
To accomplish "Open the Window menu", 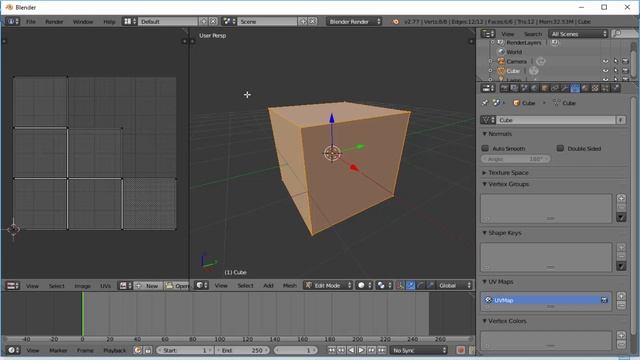I will [83, 22].
